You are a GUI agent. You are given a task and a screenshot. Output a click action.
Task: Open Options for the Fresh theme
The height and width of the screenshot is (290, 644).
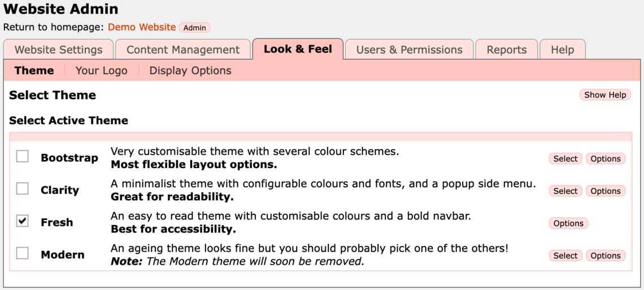tap(568, 223)
